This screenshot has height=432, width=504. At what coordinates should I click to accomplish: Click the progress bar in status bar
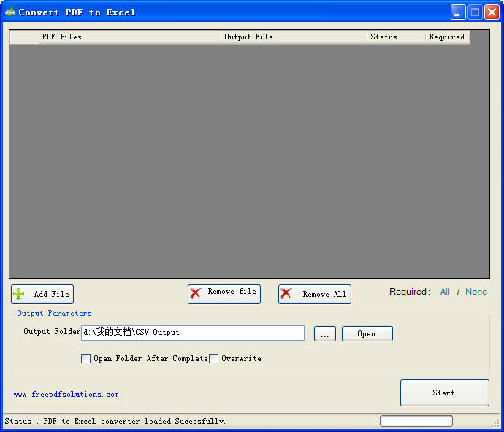[x=416, y=421]
